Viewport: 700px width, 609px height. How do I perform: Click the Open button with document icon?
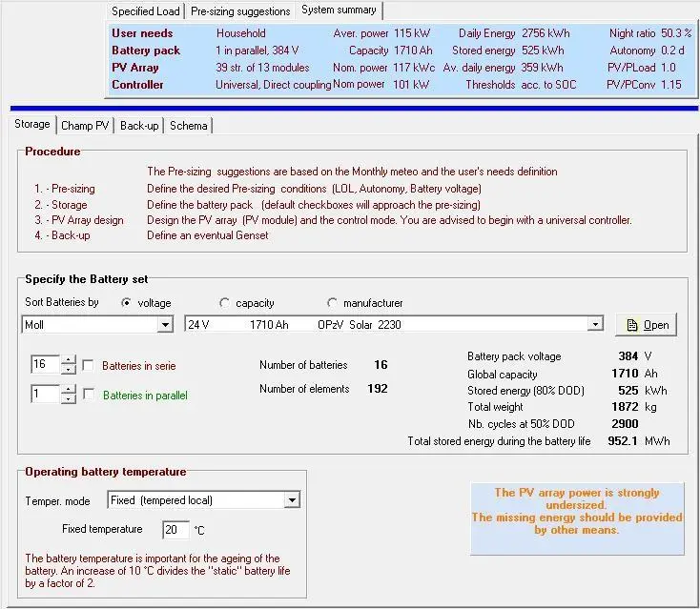646,325
